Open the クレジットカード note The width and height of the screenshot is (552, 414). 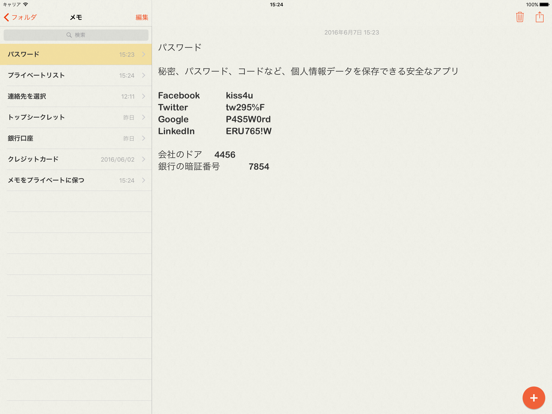pyautogui.click(x=76, y=159)
